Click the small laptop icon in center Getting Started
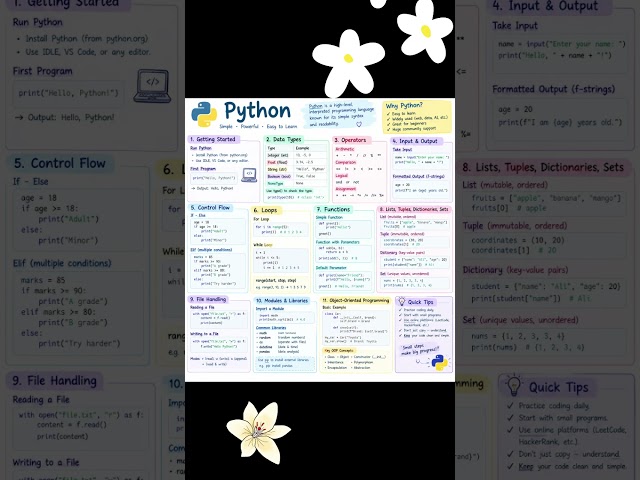This screenshot has height=480, width=640. pos(249,175)
